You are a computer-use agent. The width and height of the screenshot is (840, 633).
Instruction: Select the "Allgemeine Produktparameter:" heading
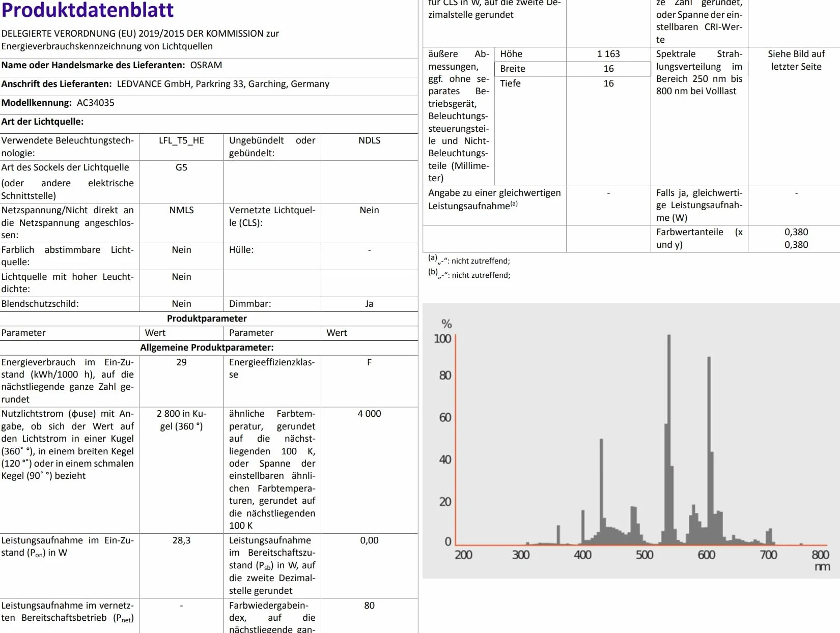[x=207, y=348]
